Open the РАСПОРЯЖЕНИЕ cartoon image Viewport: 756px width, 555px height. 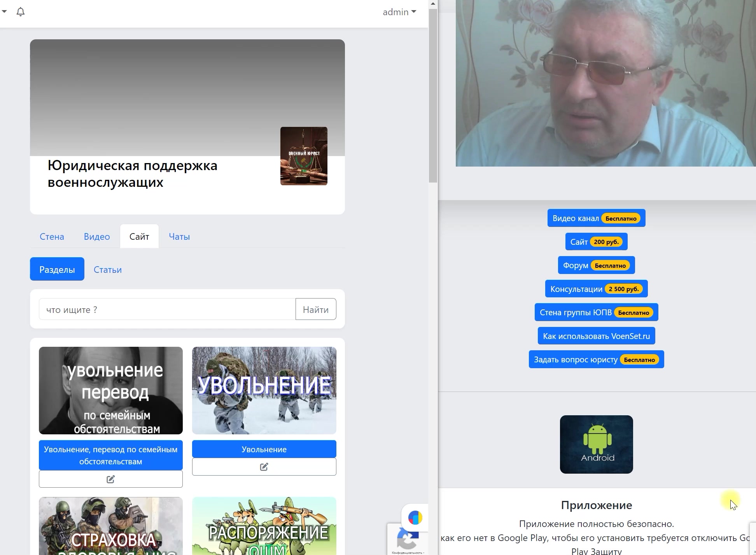coord(264,526)
